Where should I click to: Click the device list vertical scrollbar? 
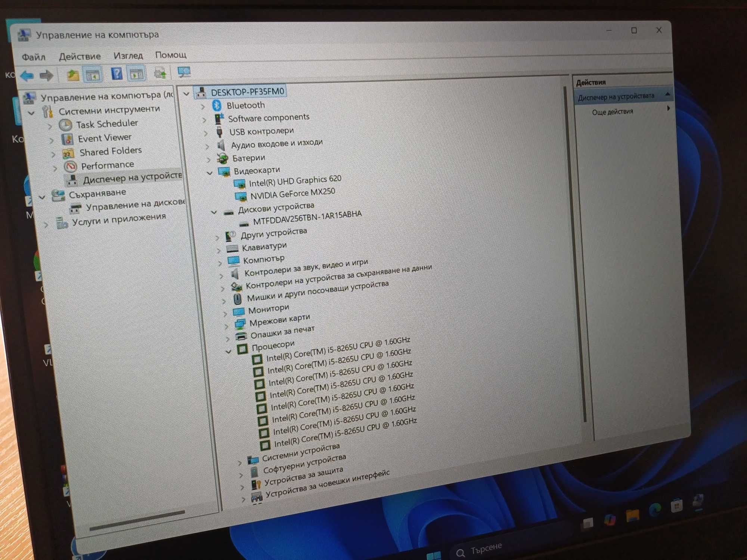[576, 254]
